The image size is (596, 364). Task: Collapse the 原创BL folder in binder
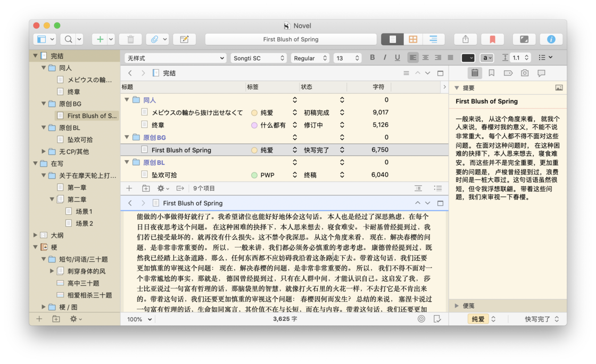44,128
